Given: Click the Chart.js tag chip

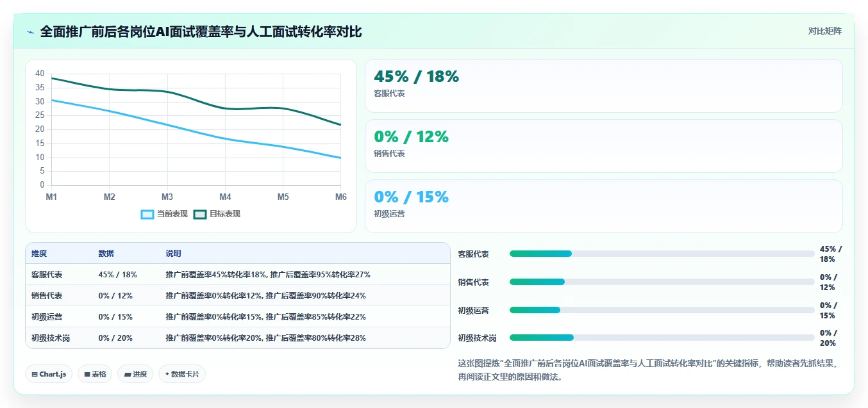Looking at the screenshot, I should pos(49,374).
